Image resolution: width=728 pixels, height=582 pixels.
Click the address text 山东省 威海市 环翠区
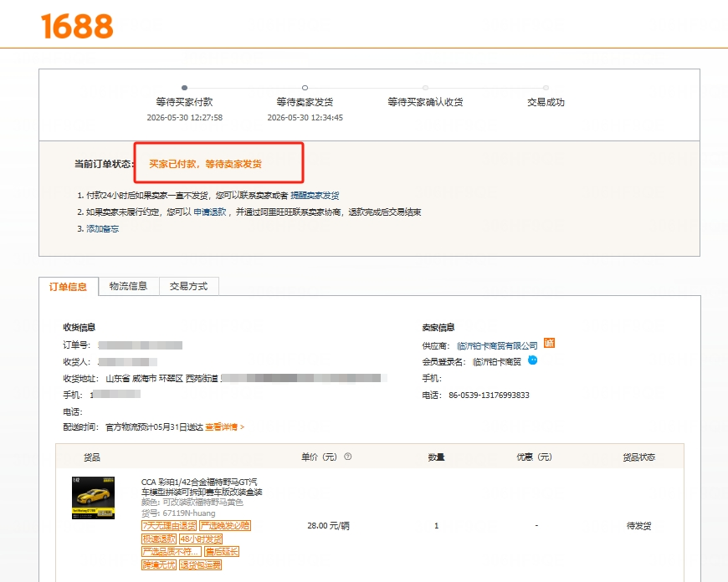tap(145, 379)
